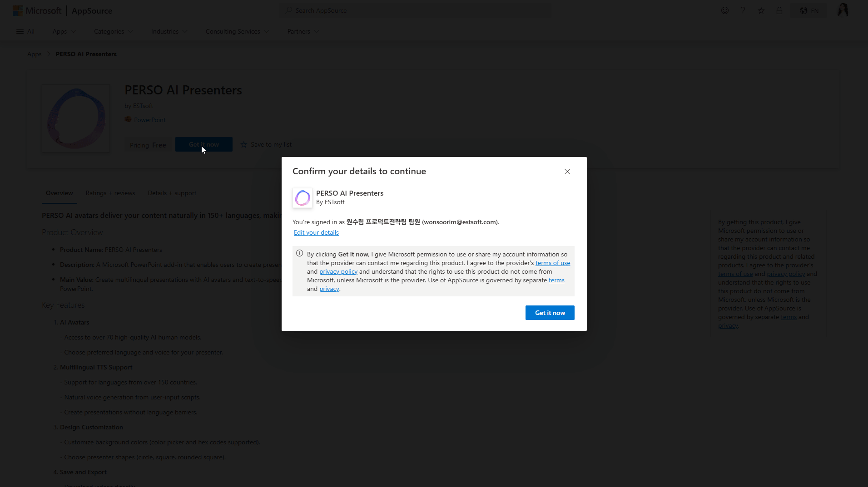This screenshot has height=487, width=868.
Task: Open the privacy link at sidebar bottom
Action: pyautogui.click(x=728, y=325)
